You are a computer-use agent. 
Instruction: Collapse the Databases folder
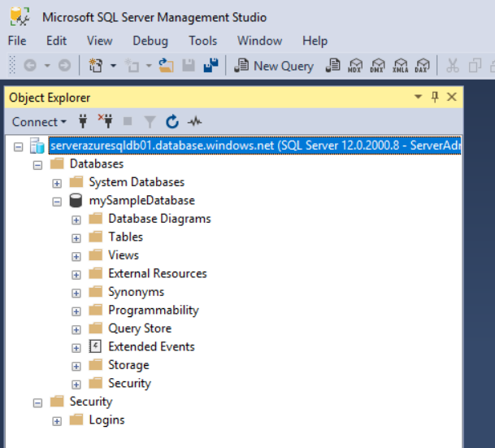click(37, 165)
